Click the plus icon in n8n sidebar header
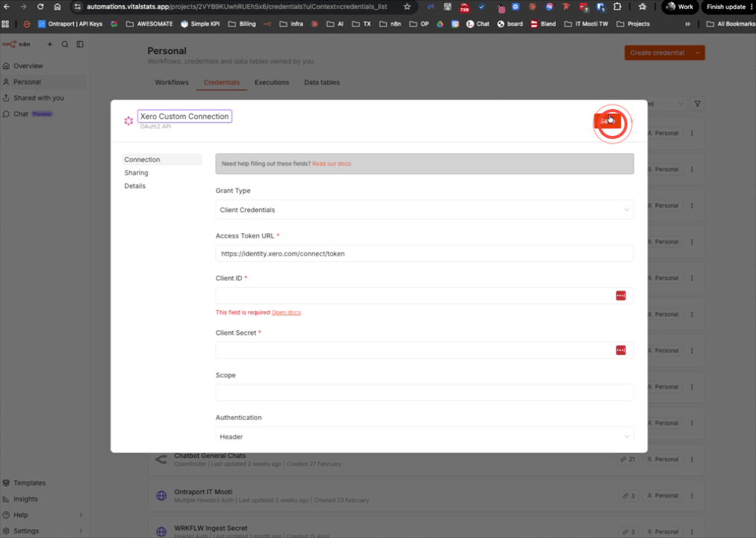 pos(49,44)
